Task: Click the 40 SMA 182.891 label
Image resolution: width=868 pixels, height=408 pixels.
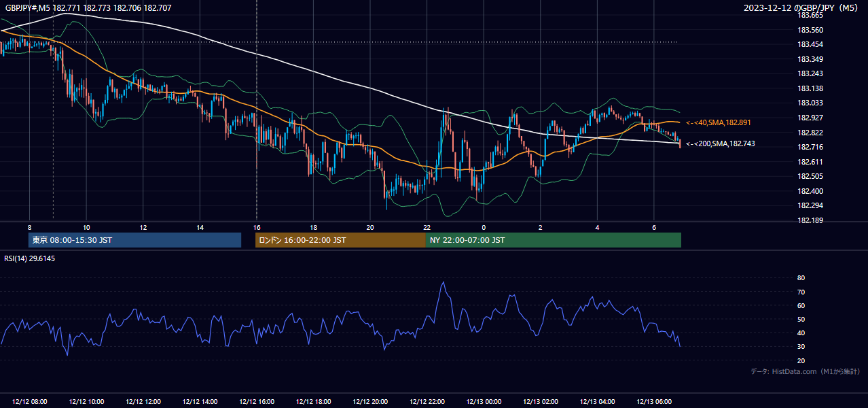Action: tap(718, 122)
